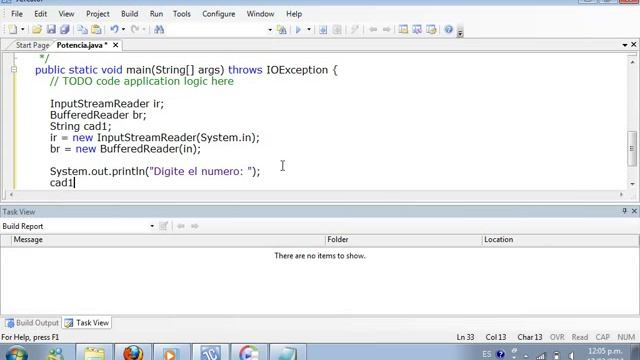
Task: Open the File menu
Action: tap(17, 14)
